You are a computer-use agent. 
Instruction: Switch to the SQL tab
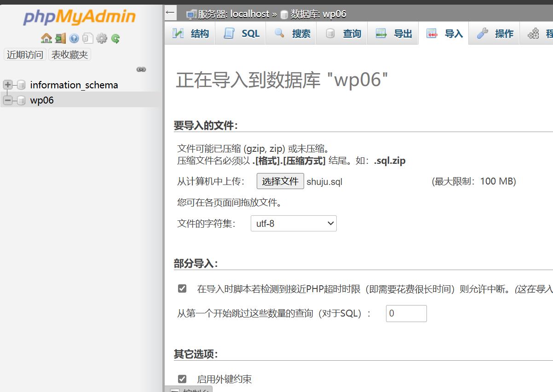[241, 34]
